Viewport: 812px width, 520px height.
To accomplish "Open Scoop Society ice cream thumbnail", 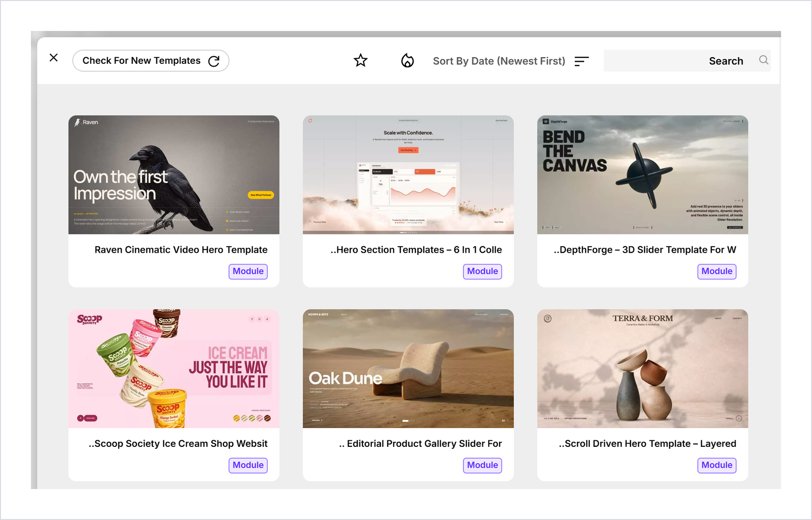I will (x=174, y=369).
